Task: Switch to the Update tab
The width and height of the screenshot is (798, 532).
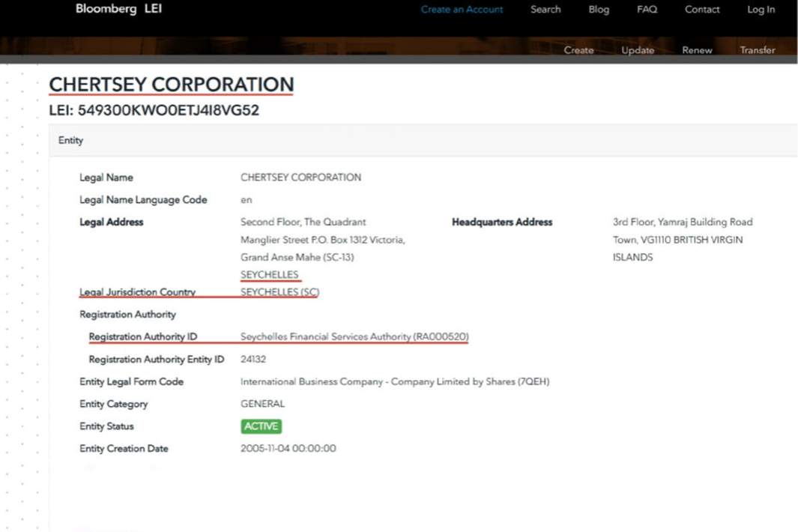Action: coord(638,50)
